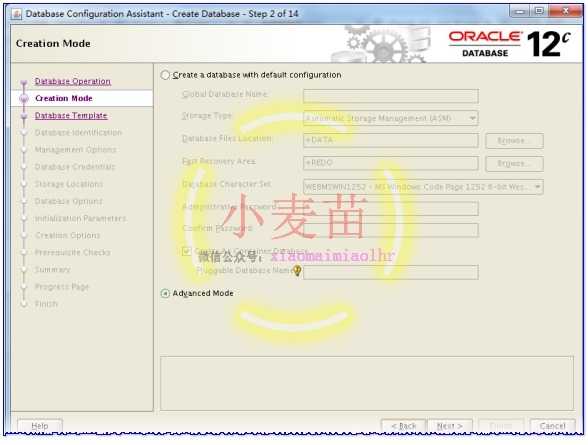Open the Storage Type dropdown

tap(390, 118)
